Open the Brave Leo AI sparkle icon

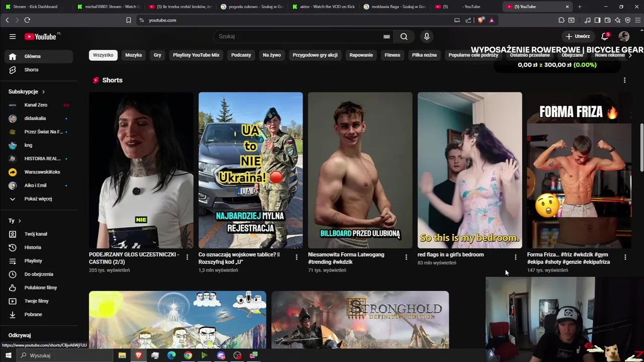coord(618,20)
